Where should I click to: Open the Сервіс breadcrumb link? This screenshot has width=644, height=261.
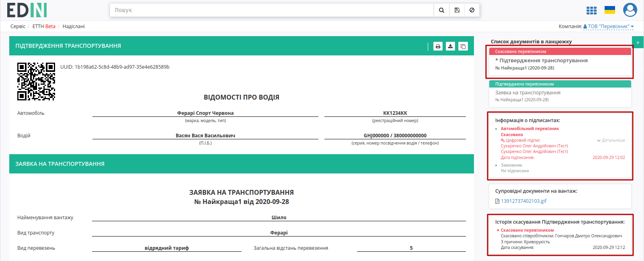pos(18,27)
